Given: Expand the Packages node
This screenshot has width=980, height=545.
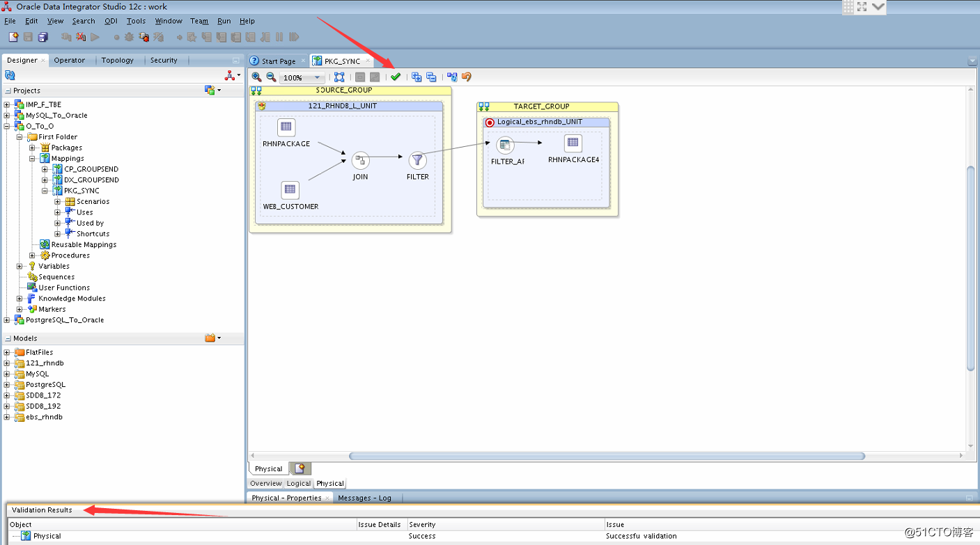Looking at the screenshot, I should [x=32, y=148].
